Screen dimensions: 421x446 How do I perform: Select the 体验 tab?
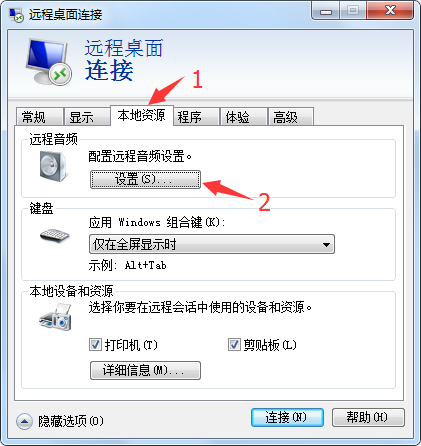point(244,117)
